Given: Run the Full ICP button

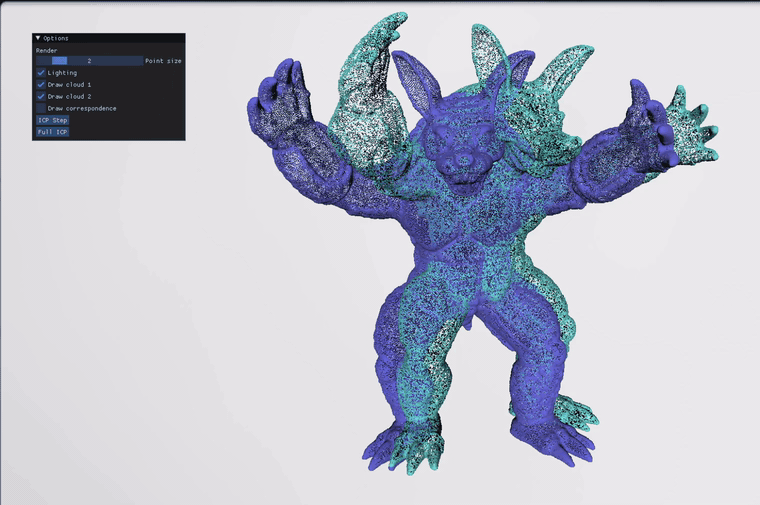Looking at the screenshot, I should [x=53, y=132].
